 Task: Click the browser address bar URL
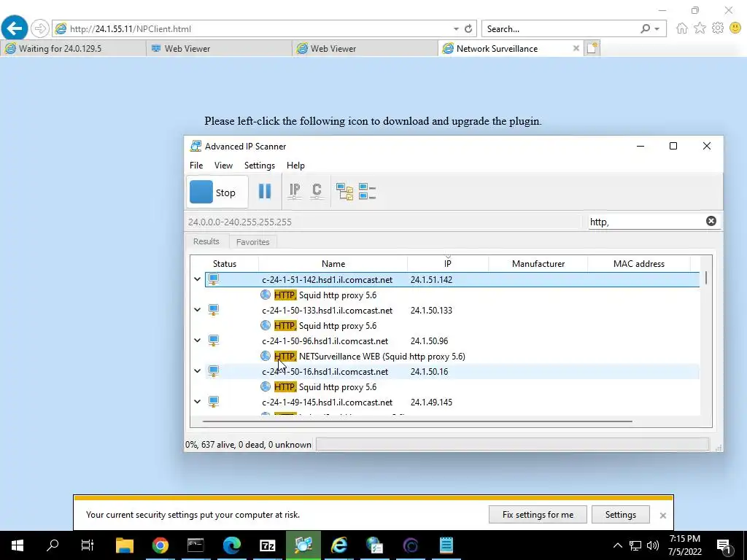click(x=131, y=28)
